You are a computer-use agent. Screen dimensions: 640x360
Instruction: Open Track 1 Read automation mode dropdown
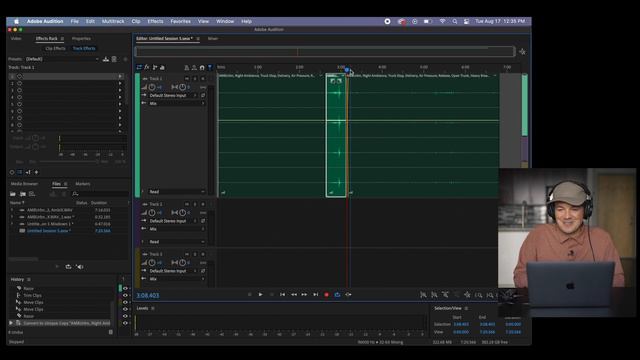pos(176,192)
